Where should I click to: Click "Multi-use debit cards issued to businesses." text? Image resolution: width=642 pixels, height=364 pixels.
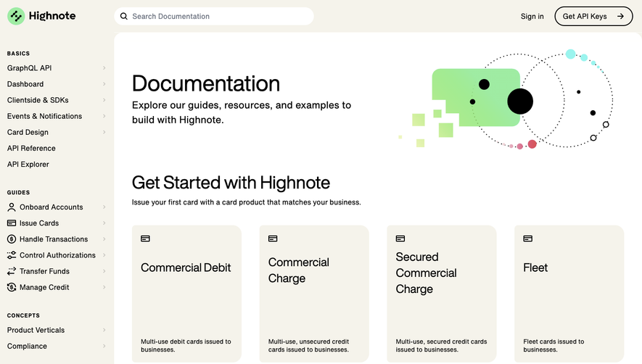tap(186, 346)
